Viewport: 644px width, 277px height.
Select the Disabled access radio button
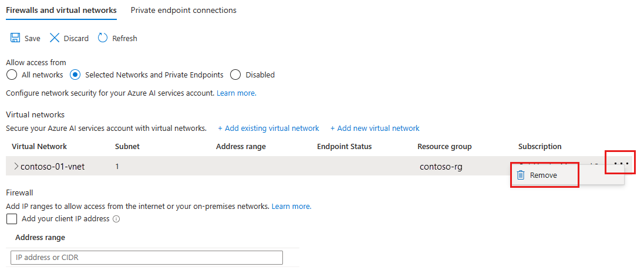coord(235,75)
